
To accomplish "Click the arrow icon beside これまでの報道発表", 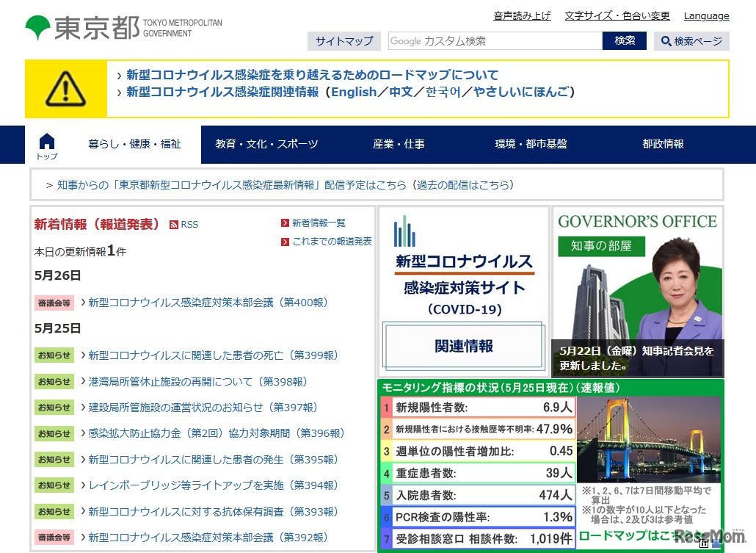I will point(285,242).
